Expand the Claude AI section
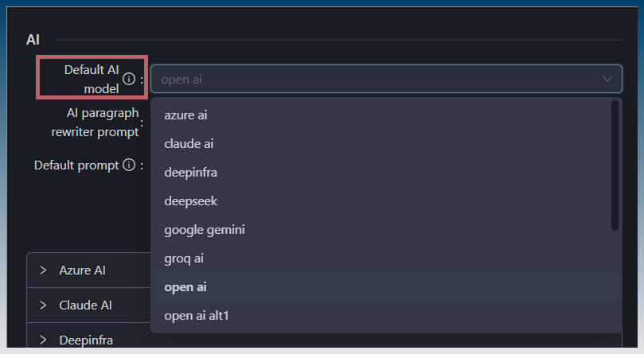 (x=85, y=305)
